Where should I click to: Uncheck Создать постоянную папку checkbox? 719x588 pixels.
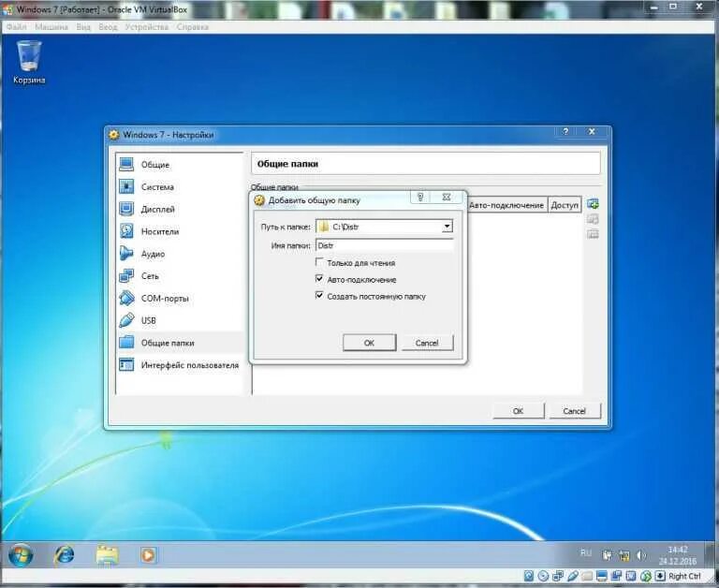click(319, 295)
